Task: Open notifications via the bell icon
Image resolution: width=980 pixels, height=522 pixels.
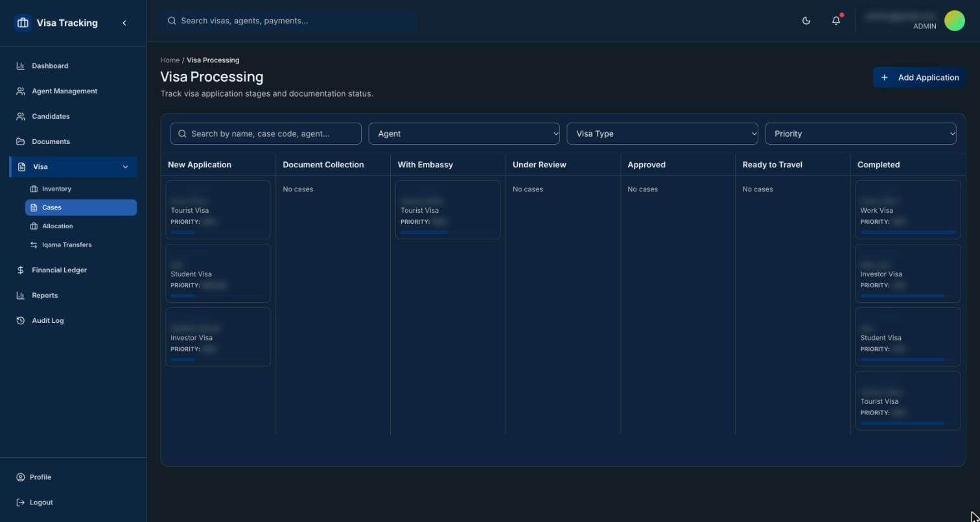Action: pyautogui.click(x=836, y=21)
